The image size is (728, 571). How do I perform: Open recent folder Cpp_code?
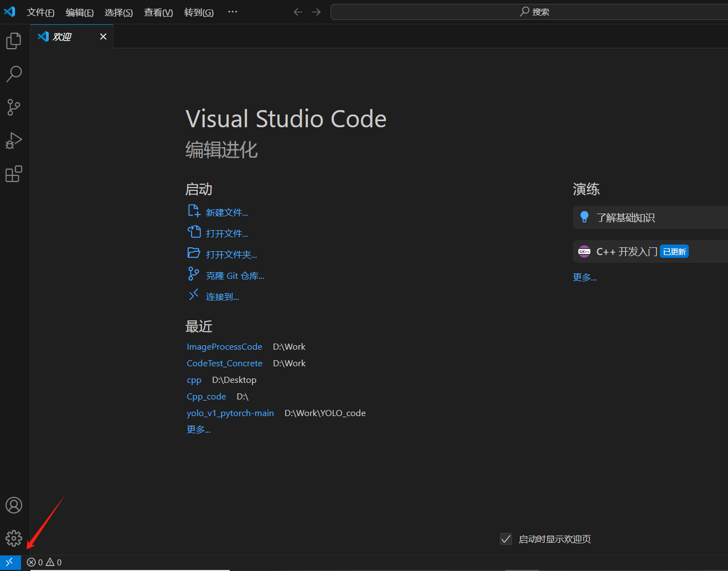point(206,397)
